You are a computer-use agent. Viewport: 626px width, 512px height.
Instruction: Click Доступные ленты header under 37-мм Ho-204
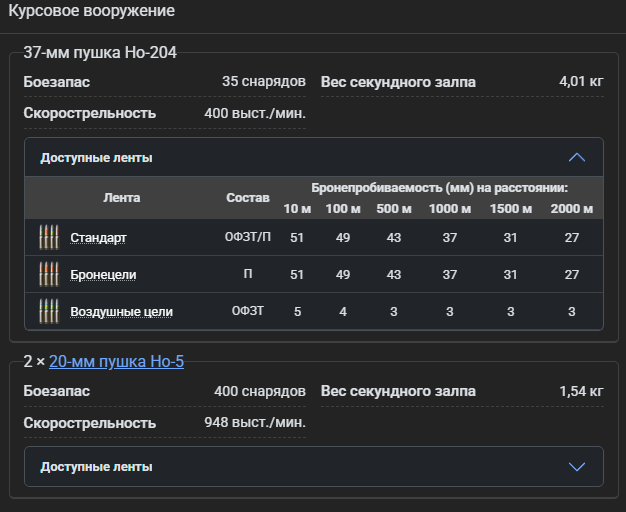tap(96, 157)
